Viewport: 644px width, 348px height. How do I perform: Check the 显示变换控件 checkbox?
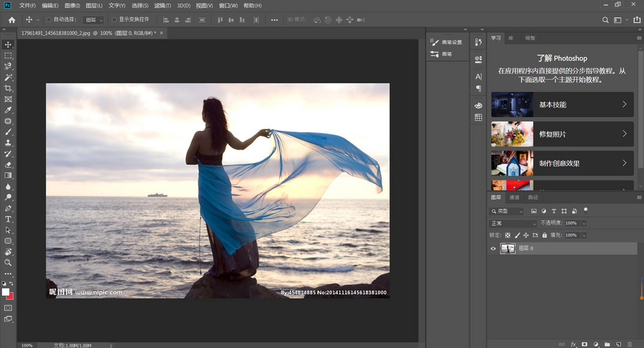coord(115,20)
